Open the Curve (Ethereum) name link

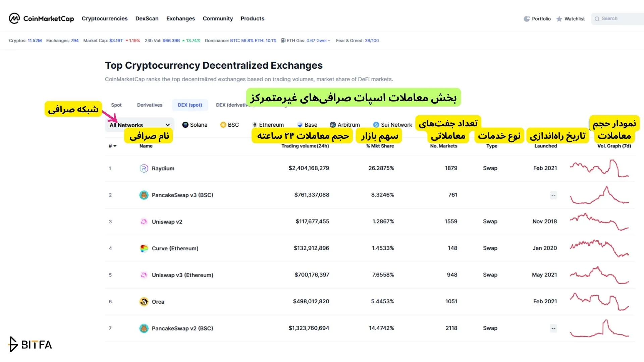coord(175,248)
